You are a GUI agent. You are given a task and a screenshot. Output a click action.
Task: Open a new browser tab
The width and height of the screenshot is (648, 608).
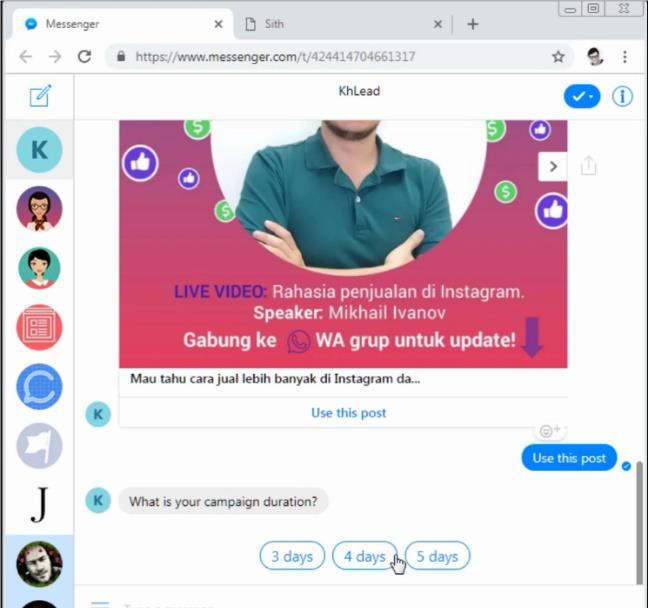tap(473, 24)
